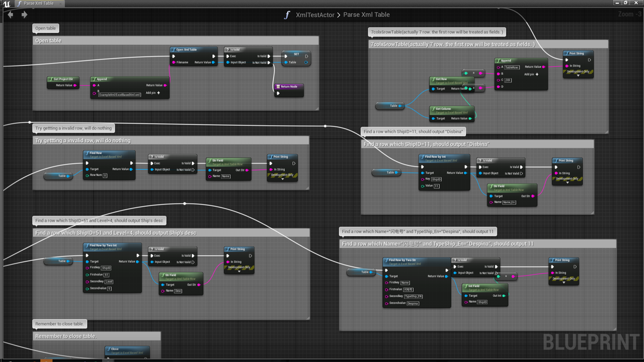Click the Find Row node's Return Value pin
This screenshot has width=644, height=362.
tap(131, 169)
